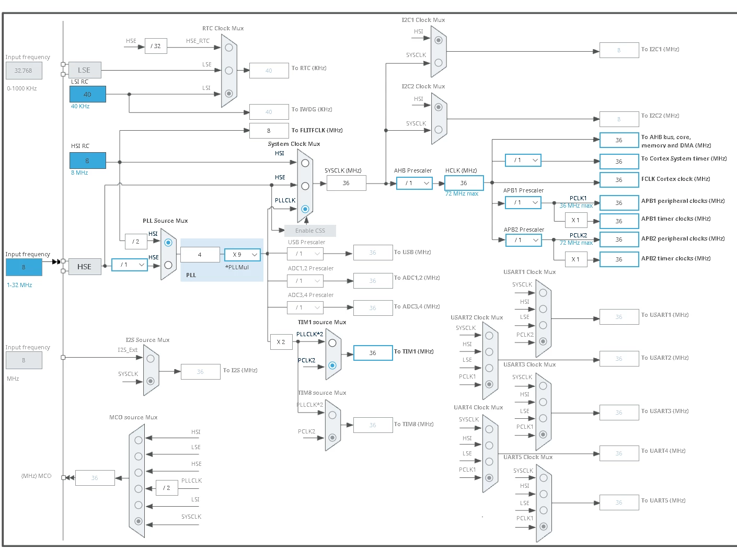Select HSI source in PLL Source Mux

click(x=168, y=243)
